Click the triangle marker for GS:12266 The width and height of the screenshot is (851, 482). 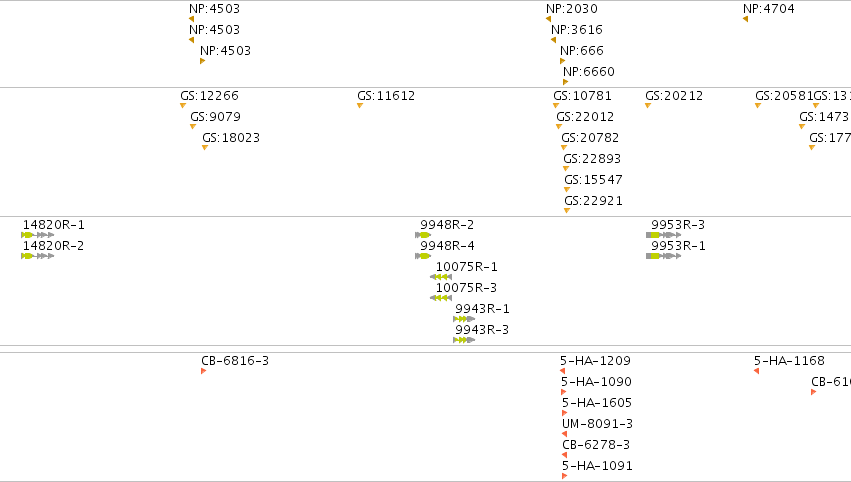(x=183, y=106)
